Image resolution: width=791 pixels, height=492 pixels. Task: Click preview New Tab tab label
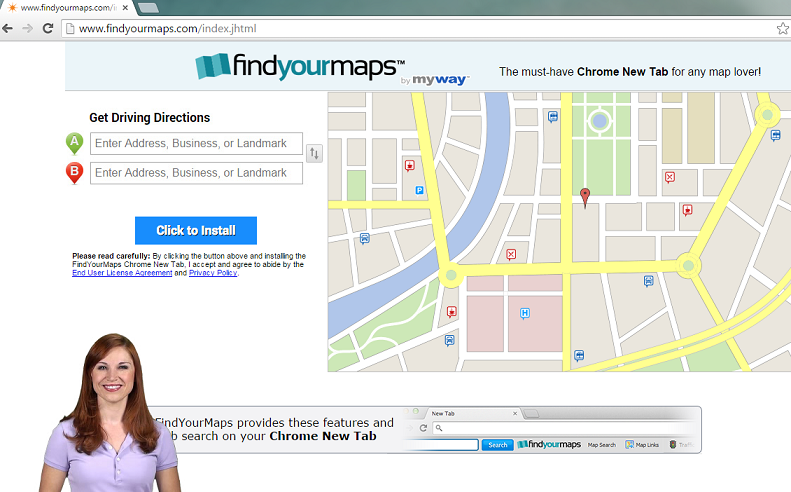pyautogui.click(x=443, y=413)
